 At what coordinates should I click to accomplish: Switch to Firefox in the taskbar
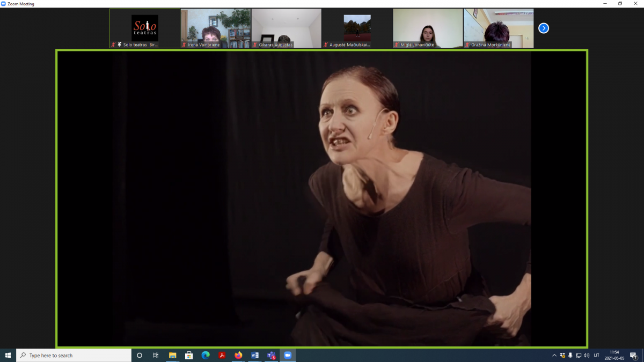[x=238, y=355]
